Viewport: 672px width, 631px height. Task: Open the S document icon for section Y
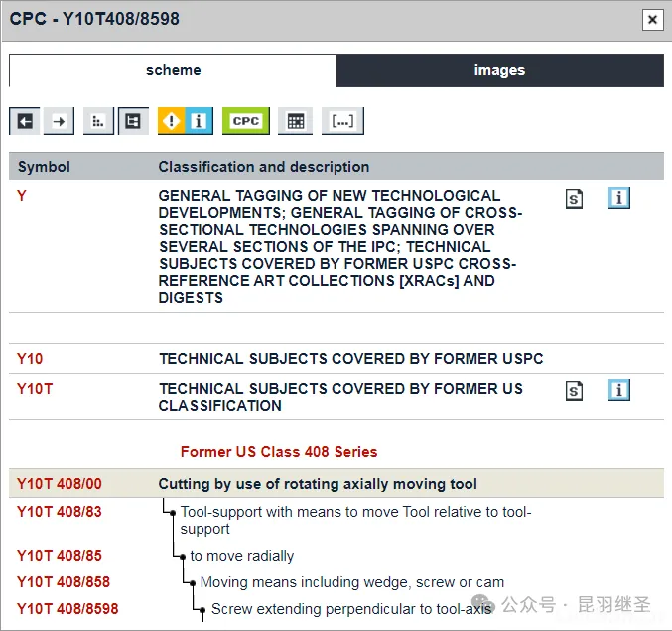tap(574, 199)
